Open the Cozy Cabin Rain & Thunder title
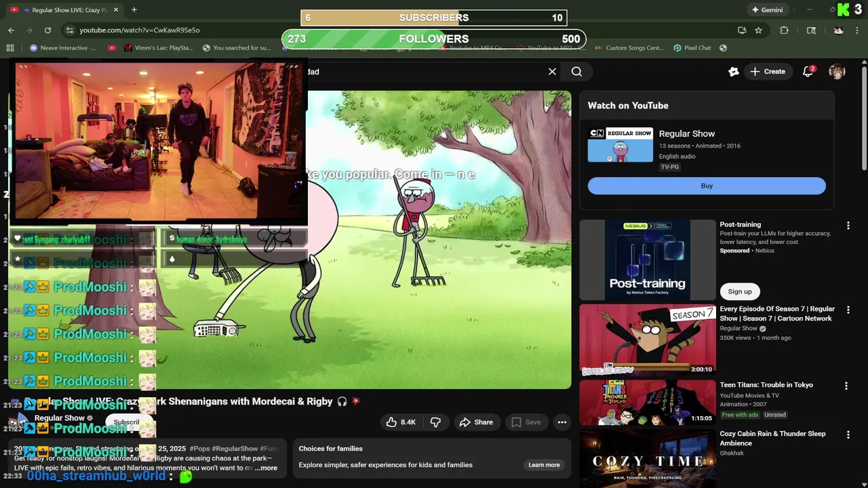Screen dimensions: 868x488 coord(772,439)
